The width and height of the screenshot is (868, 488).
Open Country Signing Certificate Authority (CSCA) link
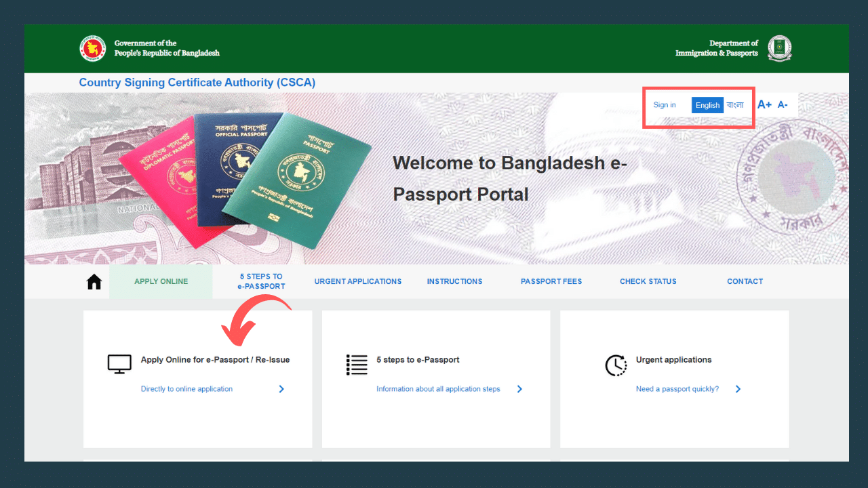click(197, 83)
